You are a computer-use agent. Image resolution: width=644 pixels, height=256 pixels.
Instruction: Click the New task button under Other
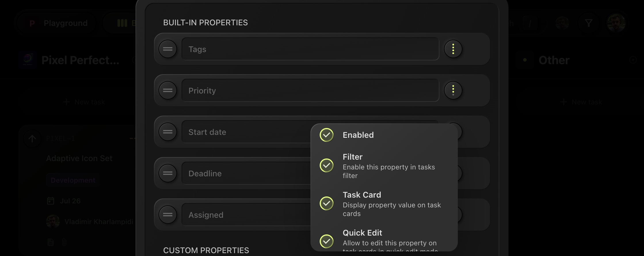click(581, 102)
